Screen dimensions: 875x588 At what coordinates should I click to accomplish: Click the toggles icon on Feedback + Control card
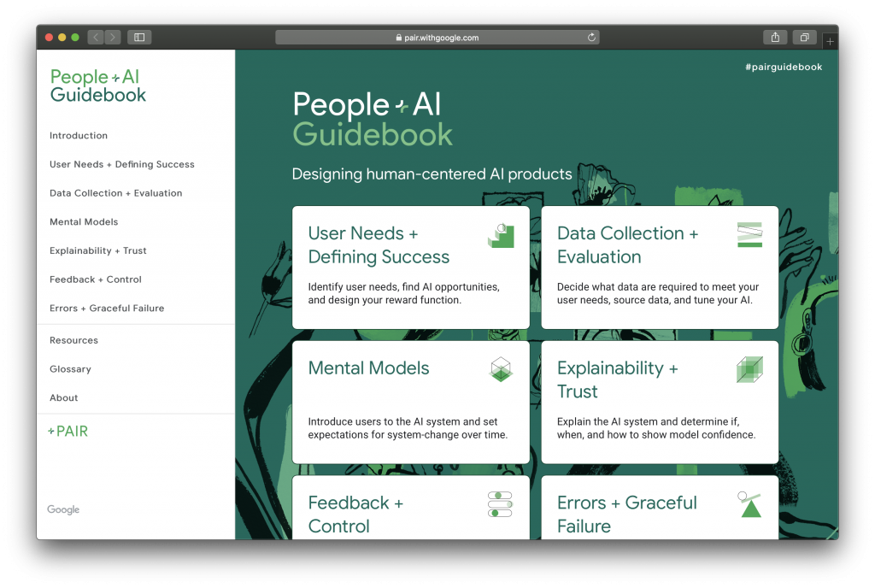pyautogui.click(x=499, y=504)
